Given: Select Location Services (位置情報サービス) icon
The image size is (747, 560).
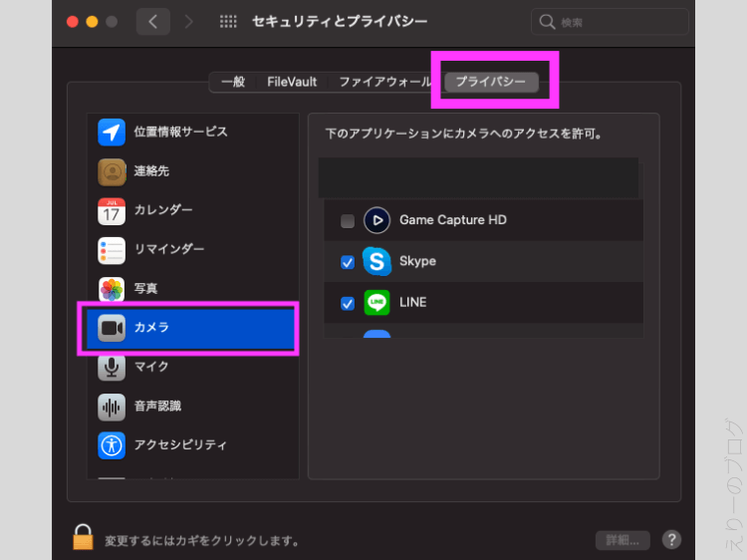Looking at the screenshot, I should click(x=112, y=132).
